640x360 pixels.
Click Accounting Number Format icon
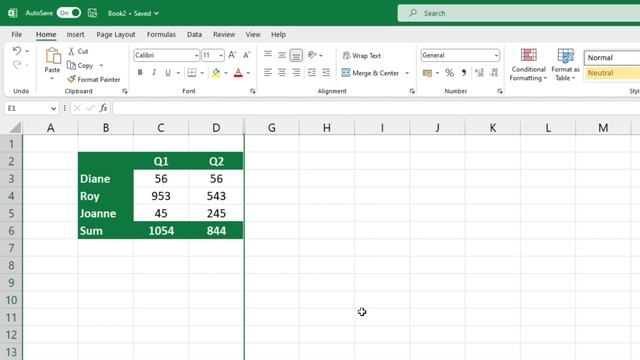coord(427,73)
